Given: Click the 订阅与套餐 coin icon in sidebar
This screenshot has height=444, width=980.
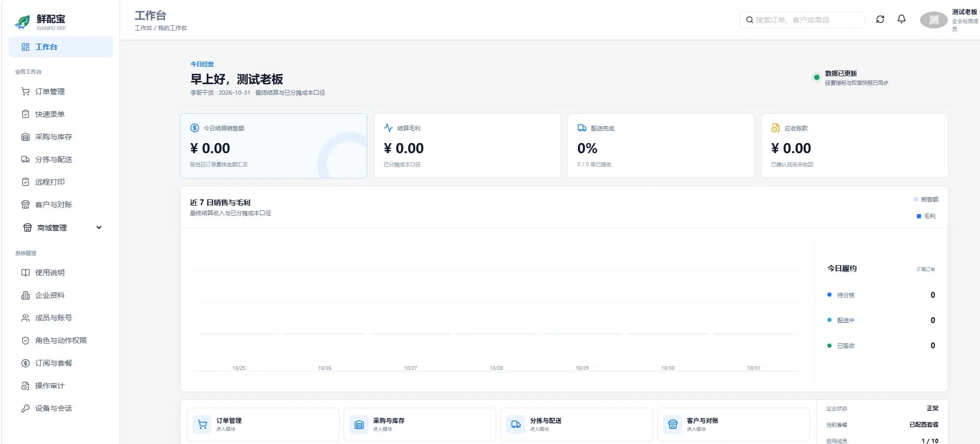Looking at the screenshot, I should click(25, 363).
